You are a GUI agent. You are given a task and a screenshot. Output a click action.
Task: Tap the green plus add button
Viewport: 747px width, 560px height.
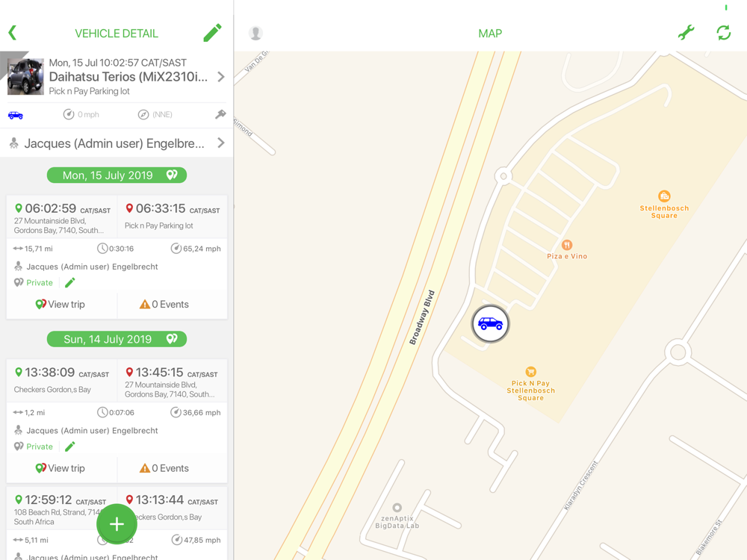pyautogui.click(x=117, y=524)
